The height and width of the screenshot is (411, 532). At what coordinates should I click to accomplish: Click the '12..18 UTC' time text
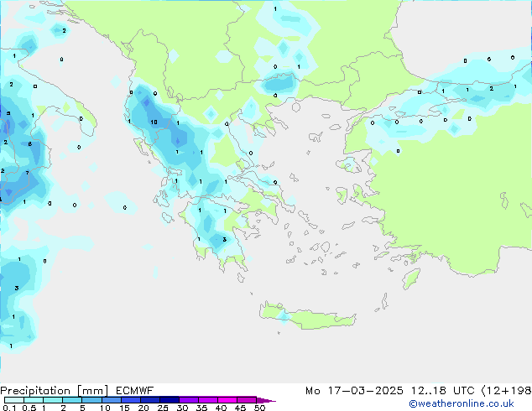pyautogui.click(x=442, y=391)
